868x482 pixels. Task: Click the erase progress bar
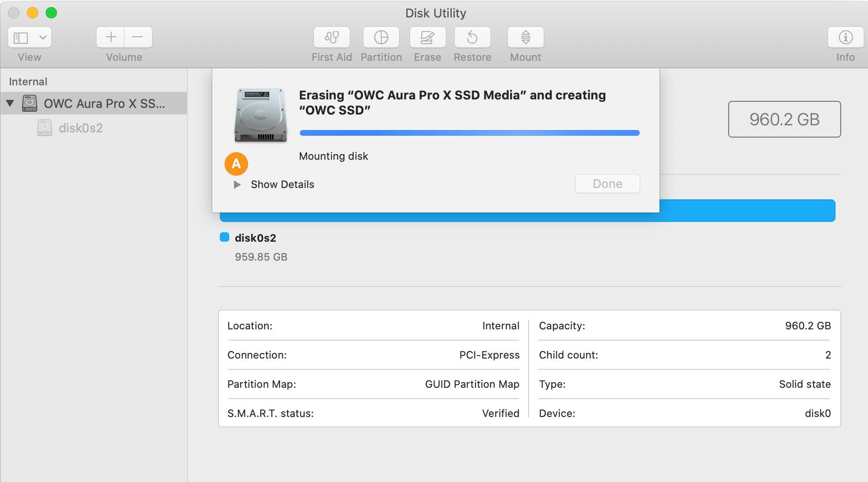tap(469, 132)
